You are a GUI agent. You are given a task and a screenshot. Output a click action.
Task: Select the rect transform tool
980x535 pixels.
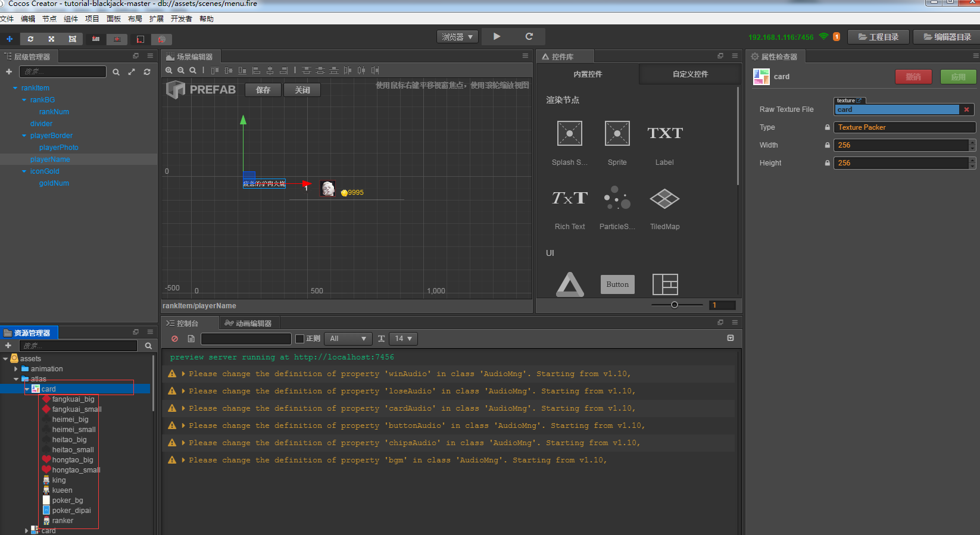pos(72,39)
